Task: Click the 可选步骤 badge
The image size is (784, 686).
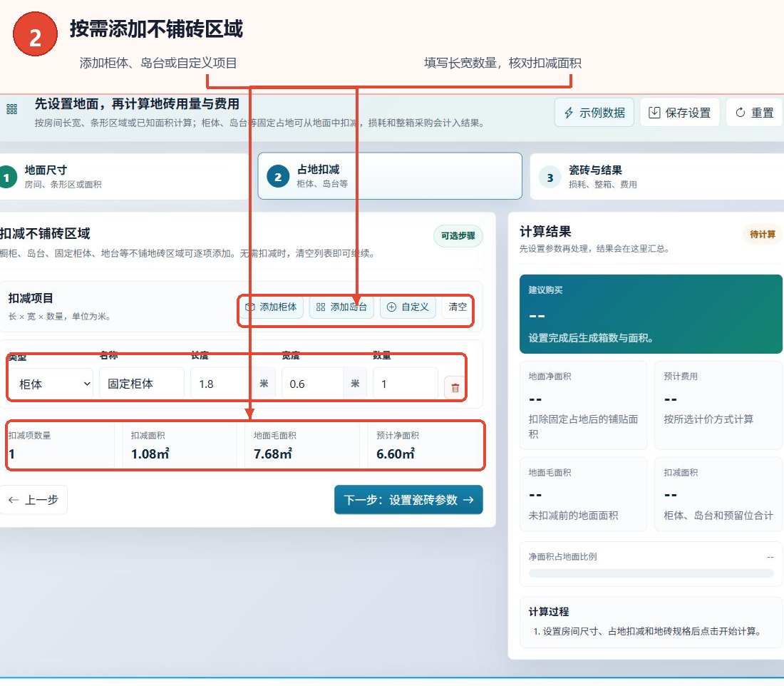Action: point(458,235)
